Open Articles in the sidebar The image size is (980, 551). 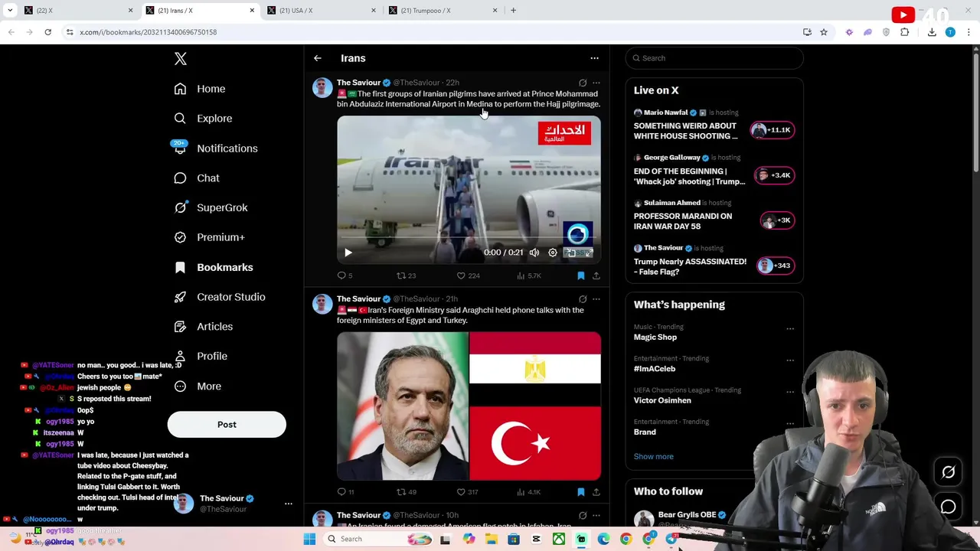(x=204, y=327)
